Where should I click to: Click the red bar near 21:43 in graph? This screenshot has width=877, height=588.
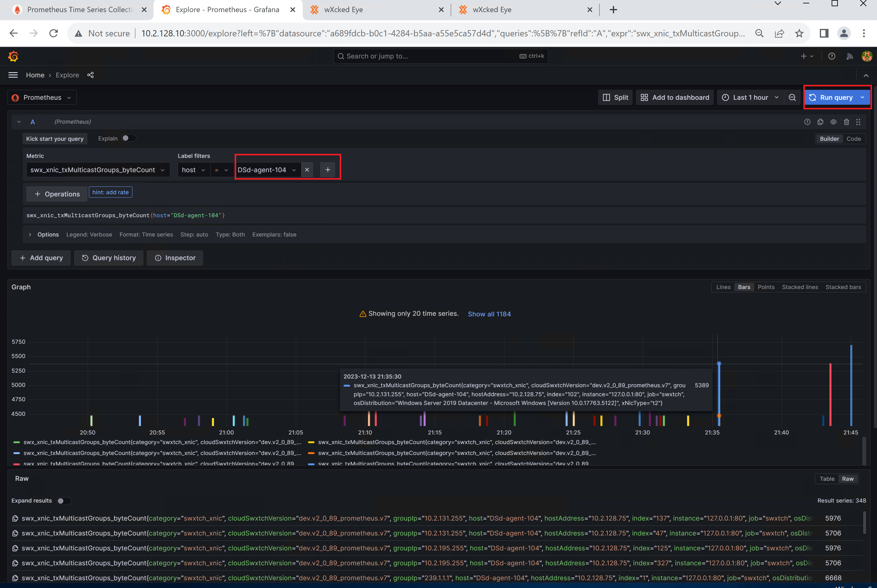[830, 394]
